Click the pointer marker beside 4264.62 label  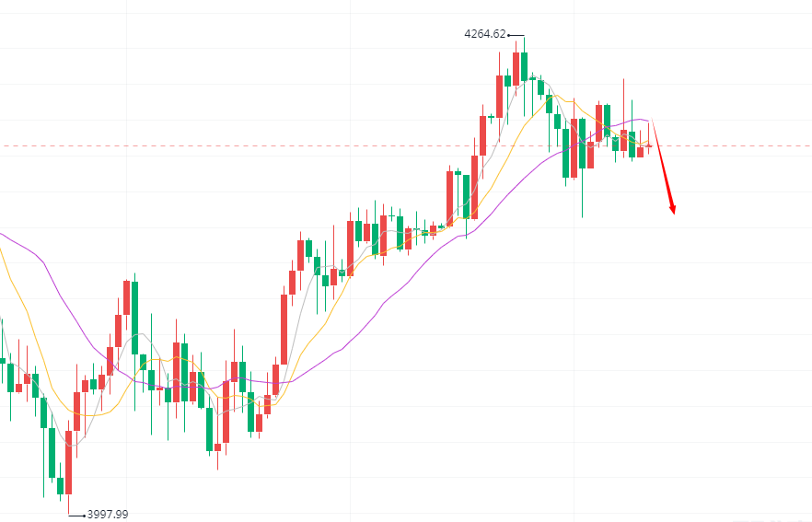pyautogui.click(x=510, y=35)
